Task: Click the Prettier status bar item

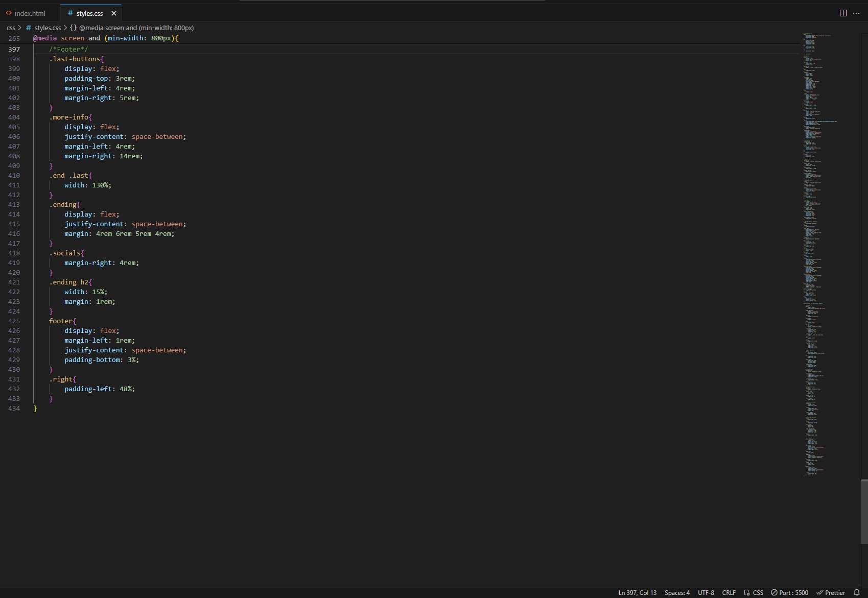Action: pos(831,592)
